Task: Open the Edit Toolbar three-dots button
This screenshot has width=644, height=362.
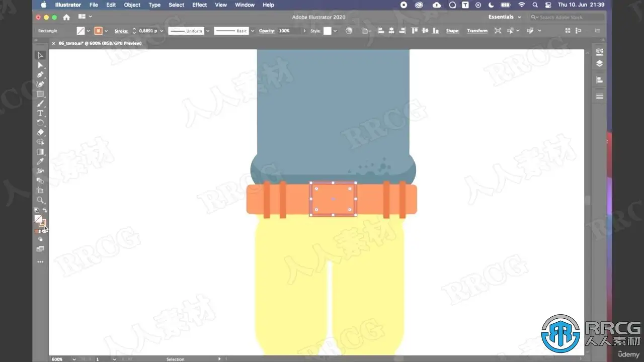Action: click(40, 262)
